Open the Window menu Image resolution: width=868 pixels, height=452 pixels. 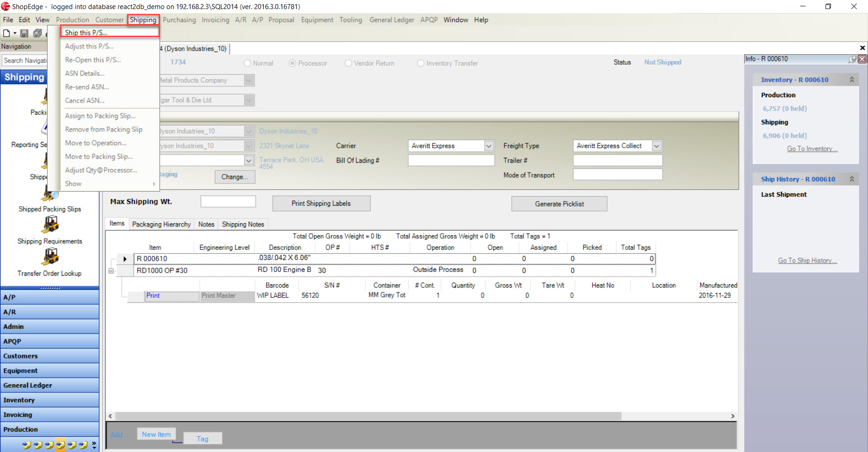[x=456, y=20]
